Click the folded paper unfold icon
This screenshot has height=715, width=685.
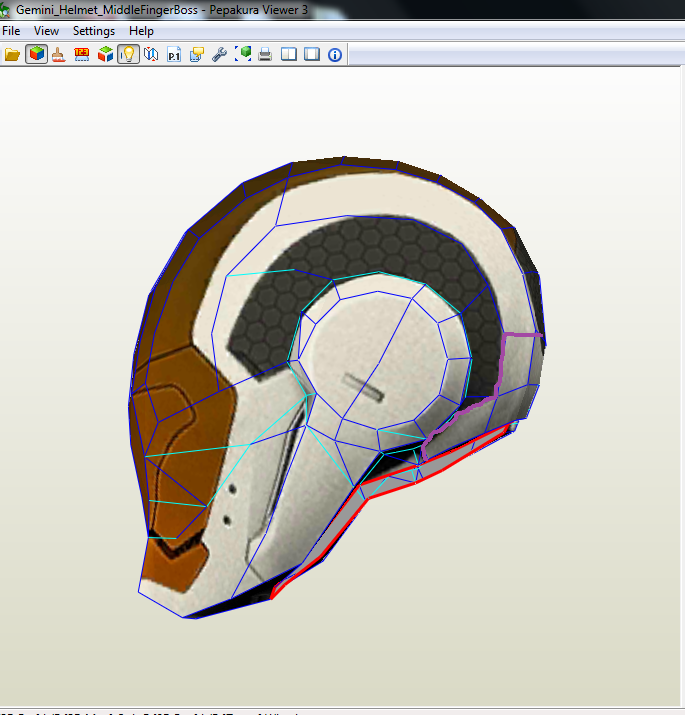[151, 55]
